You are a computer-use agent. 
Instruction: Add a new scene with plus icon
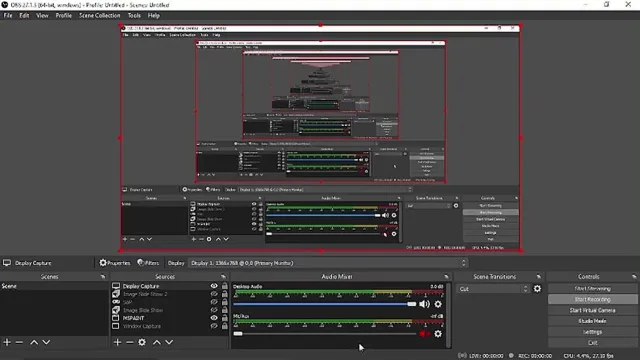pos(7,342)
